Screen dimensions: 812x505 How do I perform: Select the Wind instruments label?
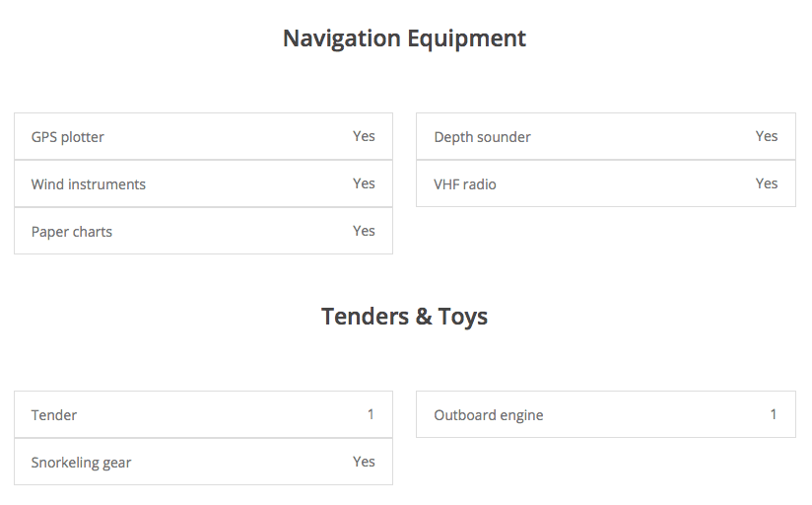coord(89,184)
